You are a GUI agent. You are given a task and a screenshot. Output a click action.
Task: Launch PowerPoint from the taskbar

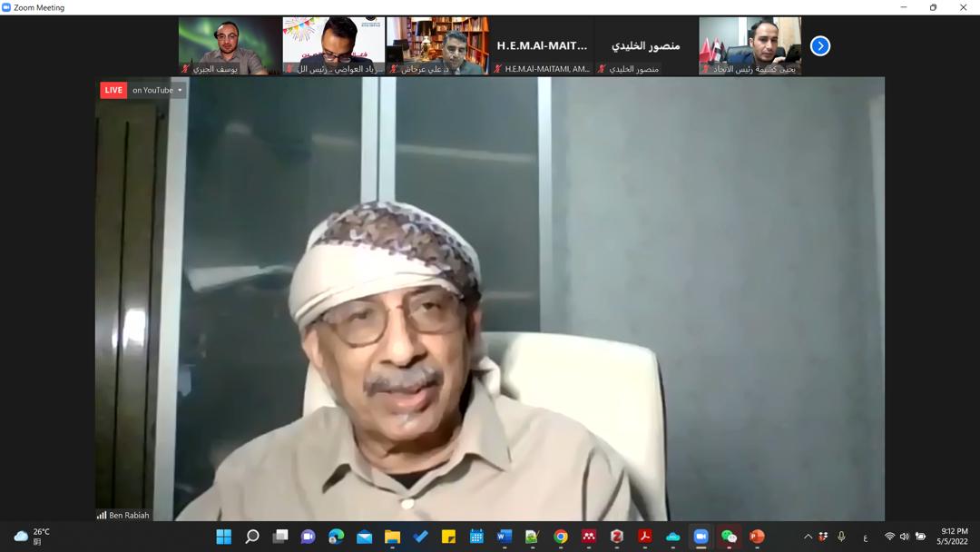click(x=757, y=537)
